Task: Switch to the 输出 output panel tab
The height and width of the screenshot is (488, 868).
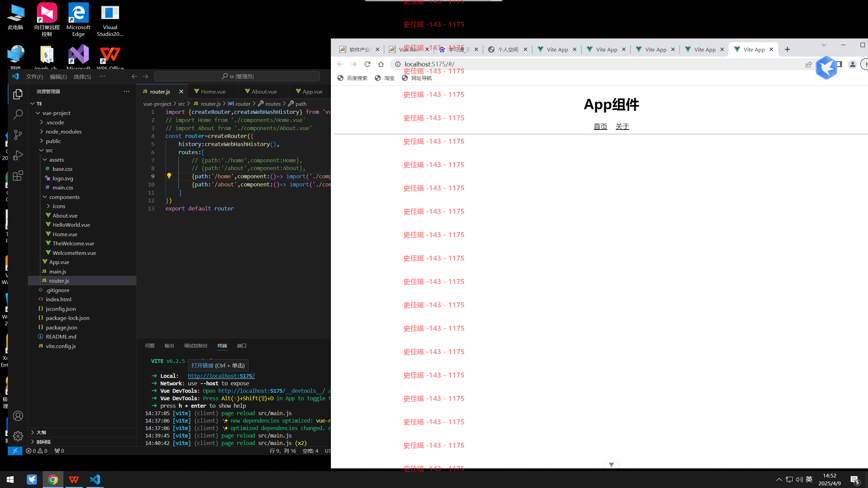Action: (169, 346)
